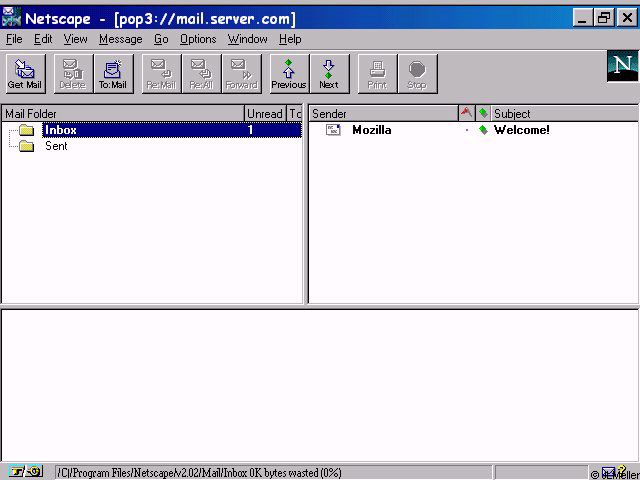Click the Netscape N logo
The height and width of the screenshot is (480, 640).
622,66
